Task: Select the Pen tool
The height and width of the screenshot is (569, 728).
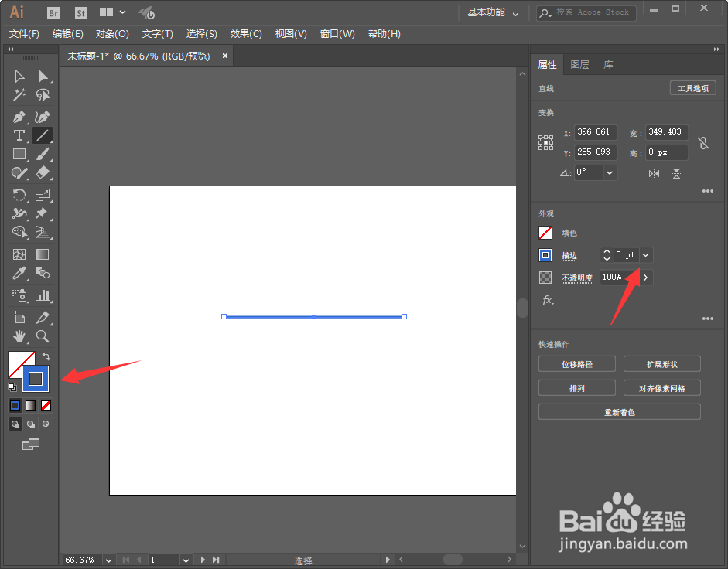Action: pos(19,117)
